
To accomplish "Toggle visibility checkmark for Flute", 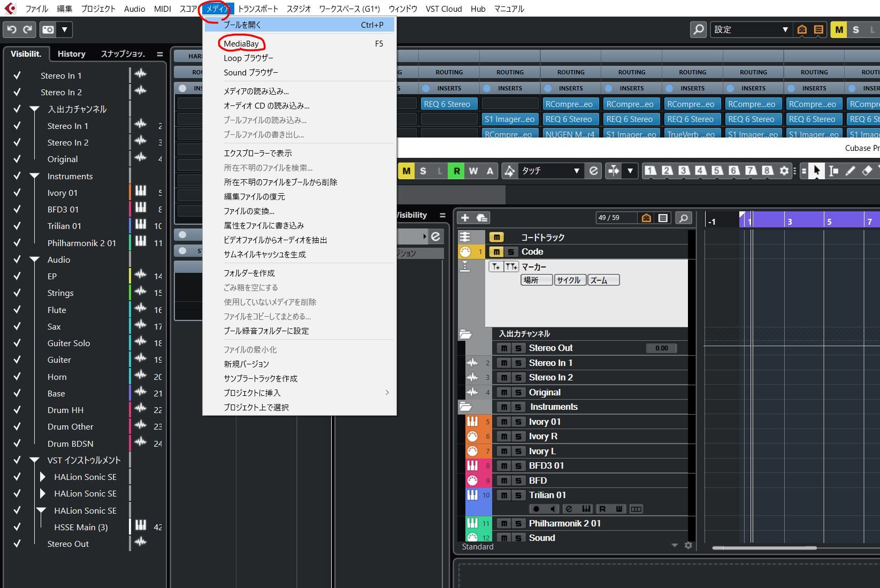I will 17,310.
